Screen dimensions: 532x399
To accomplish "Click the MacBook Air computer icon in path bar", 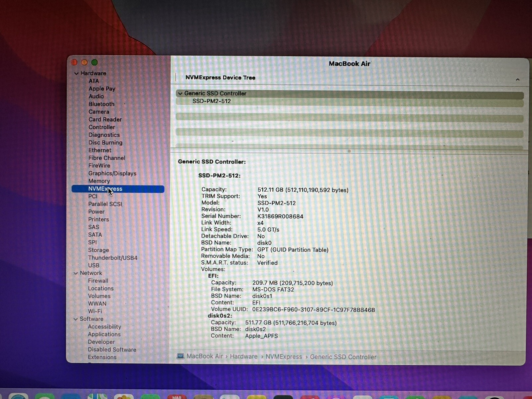I will [x=180, y=356].
